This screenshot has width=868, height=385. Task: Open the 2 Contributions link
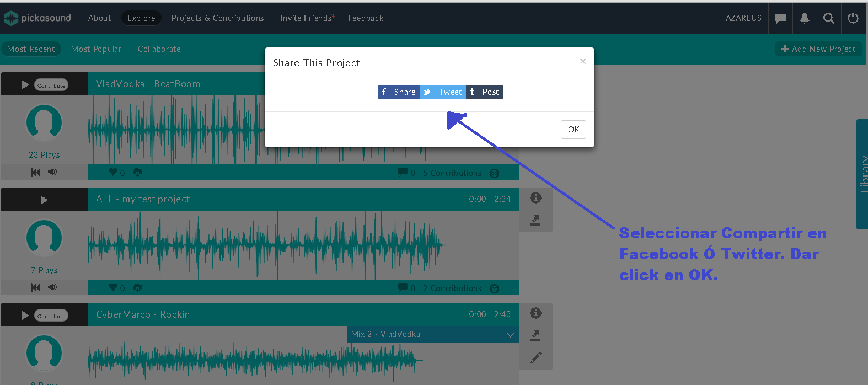452,288
